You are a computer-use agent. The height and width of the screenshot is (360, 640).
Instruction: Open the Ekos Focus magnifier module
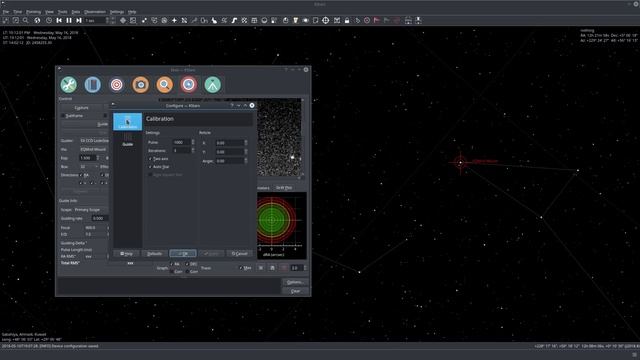164,84
